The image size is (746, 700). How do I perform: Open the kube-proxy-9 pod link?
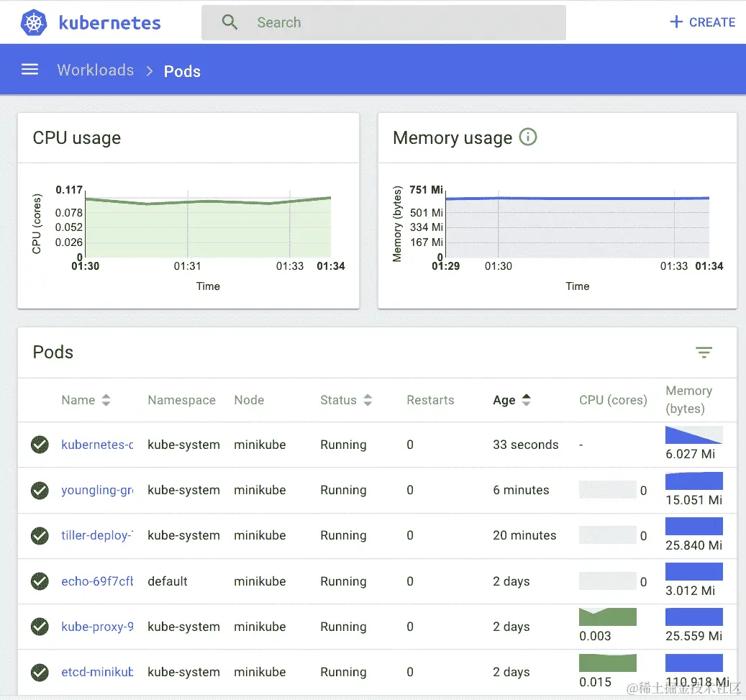[97, 627]
